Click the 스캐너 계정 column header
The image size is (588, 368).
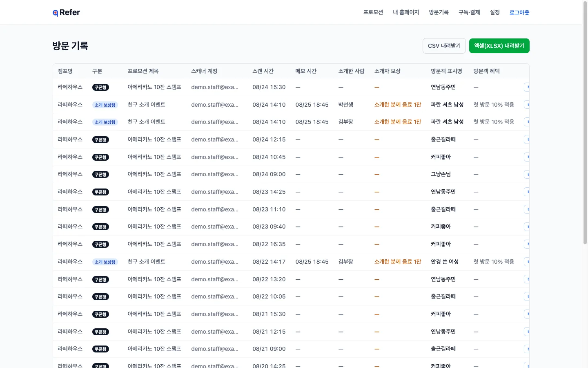204,71
